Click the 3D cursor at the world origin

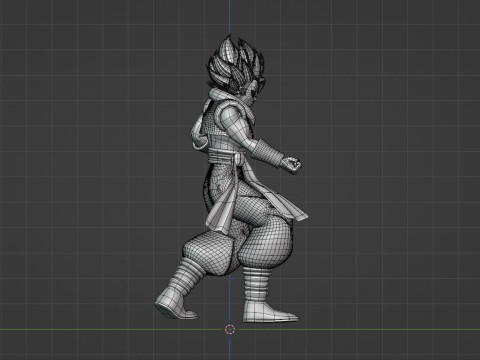pos(230,329)
